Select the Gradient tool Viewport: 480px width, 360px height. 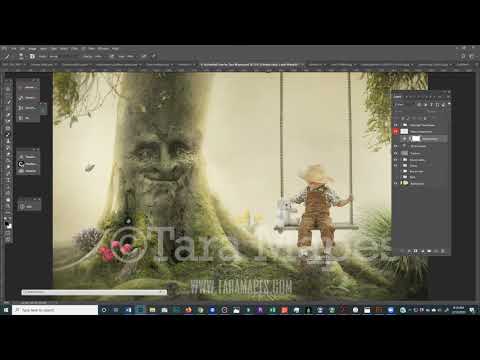pos(8,161)
